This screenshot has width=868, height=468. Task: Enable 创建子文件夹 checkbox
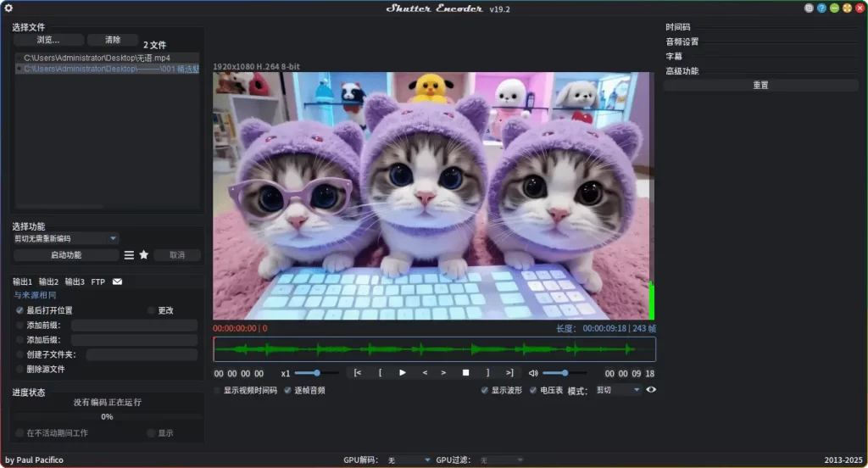[20, 354]
